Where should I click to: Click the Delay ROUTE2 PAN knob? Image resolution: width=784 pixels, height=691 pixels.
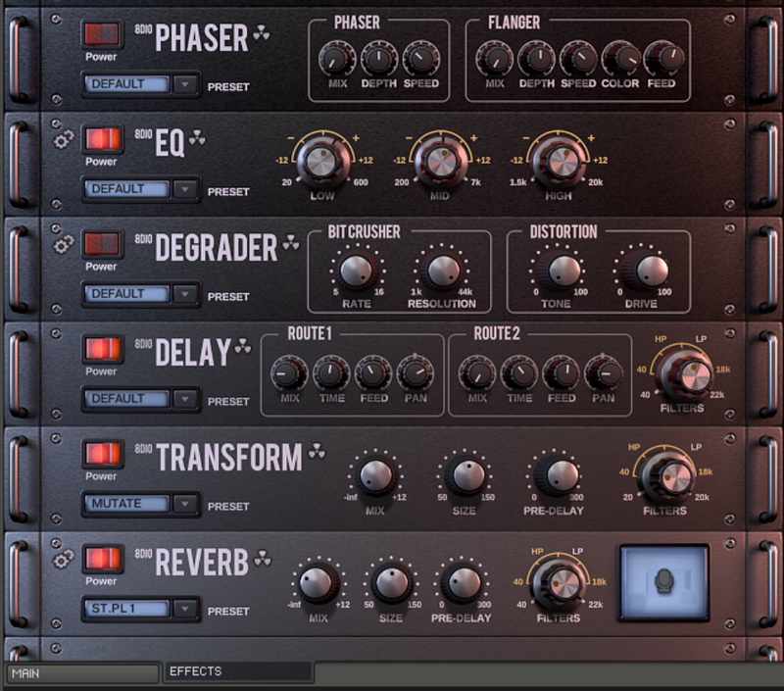pyautogui.click(x=603, y=373)
